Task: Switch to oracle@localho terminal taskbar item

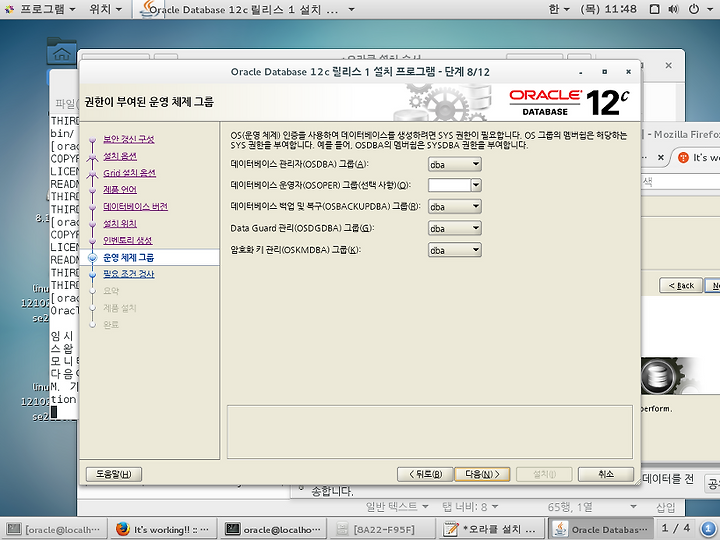Action: point(273,529)
